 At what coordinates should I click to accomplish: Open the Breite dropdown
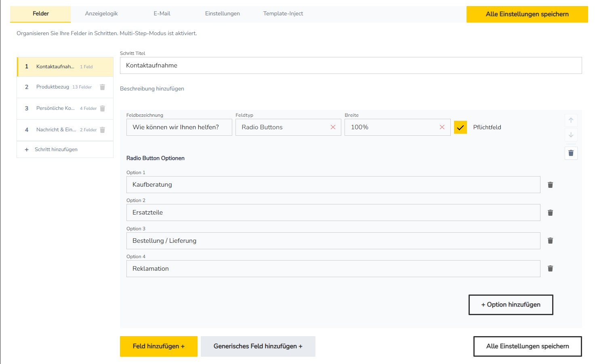(x=397, y=127)
